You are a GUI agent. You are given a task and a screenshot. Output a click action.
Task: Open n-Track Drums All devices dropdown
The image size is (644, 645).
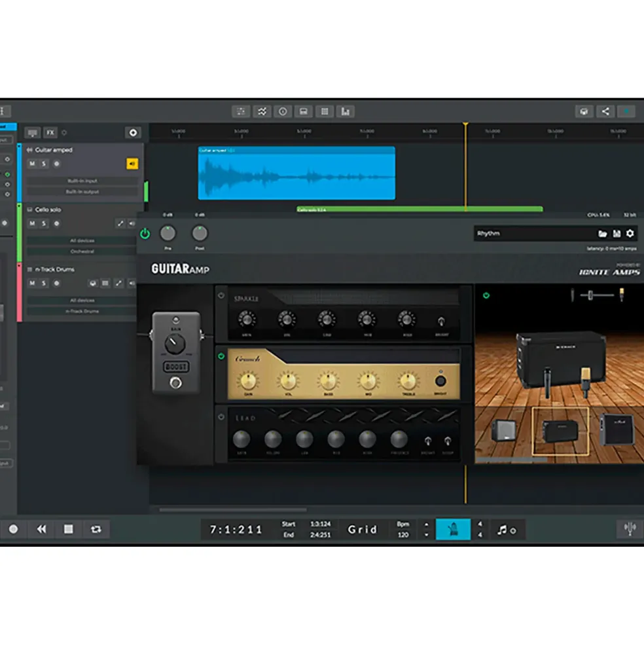tap(81, 301)
